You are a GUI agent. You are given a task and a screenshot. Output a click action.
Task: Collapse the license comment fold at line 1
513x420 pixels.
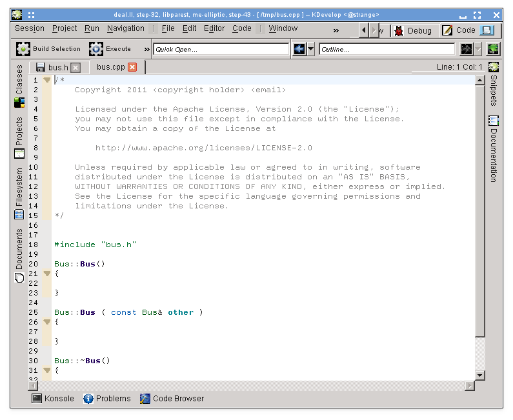point(46,80)
